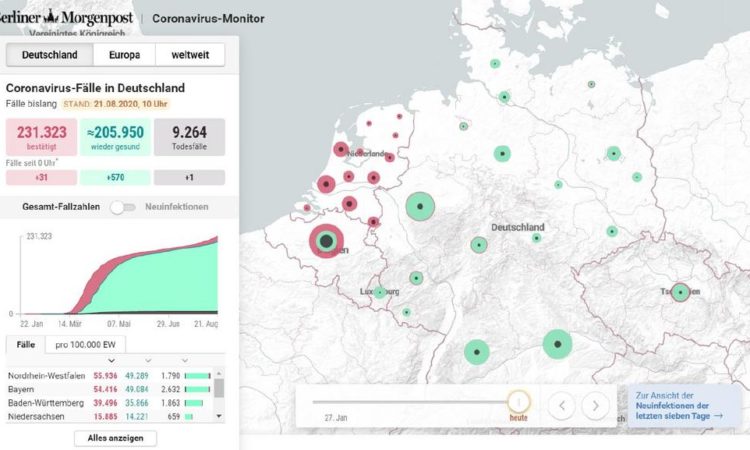Select the Deutschland region button

tap(50, 54)
